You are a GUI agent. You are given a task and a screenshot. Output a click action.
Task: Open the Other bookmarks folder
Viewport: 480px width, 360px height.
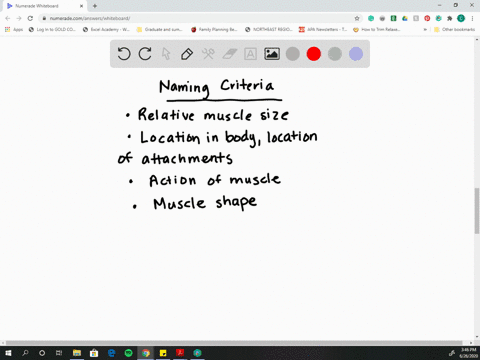click(x=454, y=29)
